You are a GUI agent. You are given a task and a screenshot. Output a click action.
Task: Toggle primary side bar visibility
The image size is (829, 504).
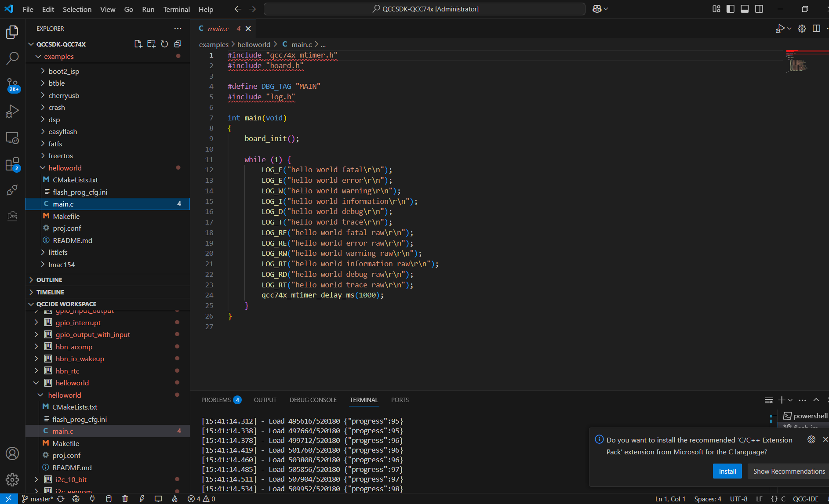pos(731,9)
